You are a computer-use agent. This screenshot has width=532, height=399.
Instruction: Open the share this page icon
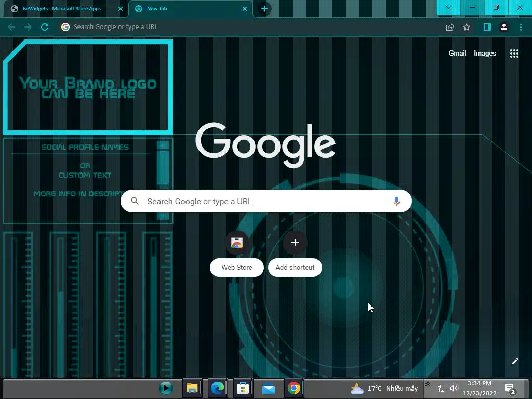point(450,27)
